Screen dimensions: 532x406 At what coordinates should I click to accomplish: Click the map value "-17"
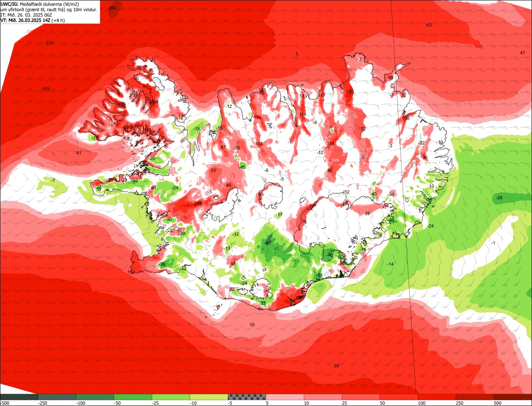tap(279, 215)
